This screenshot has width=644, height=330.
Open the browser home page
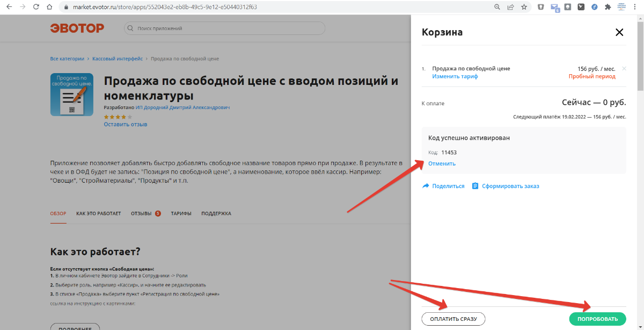49,8
